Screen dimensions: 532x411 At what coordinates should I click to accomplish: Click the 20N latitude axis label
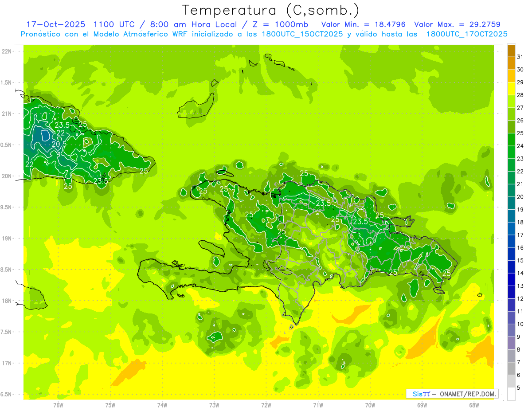[7, 176]
